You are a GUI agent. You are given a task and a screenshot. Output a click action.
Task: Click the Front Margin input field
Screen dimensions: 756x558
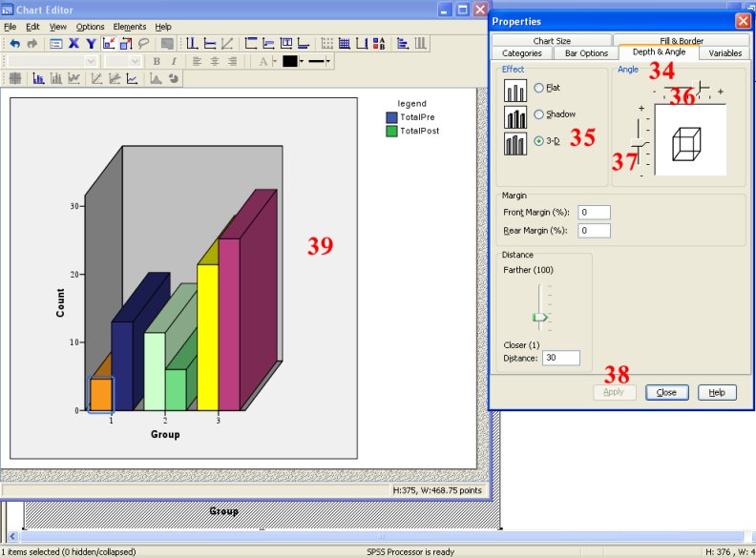tap(594, 213)
